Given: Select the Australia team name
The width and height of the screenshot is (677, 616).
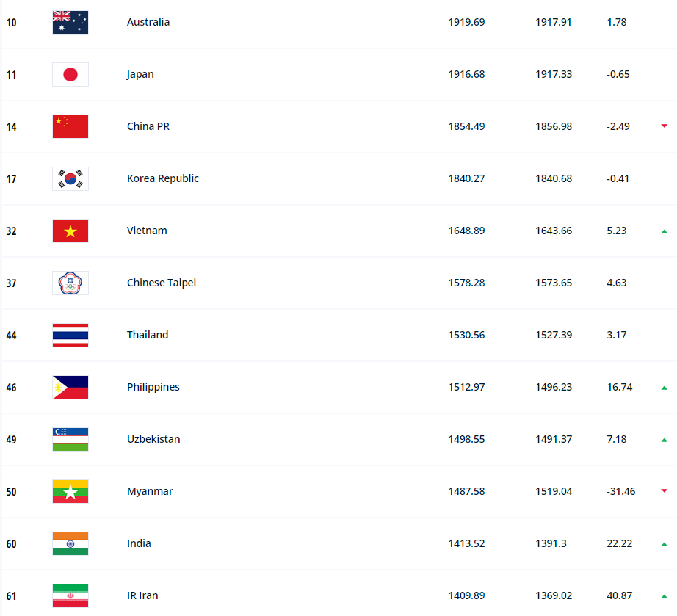Looking at the screenshot, I should (148, 22).
